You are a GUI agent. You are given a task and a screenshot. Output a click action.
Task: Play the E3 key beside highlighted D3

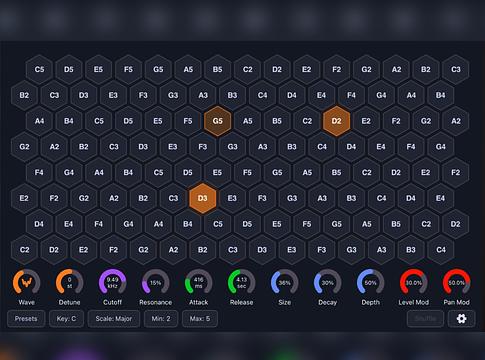(x=232, y=198)
